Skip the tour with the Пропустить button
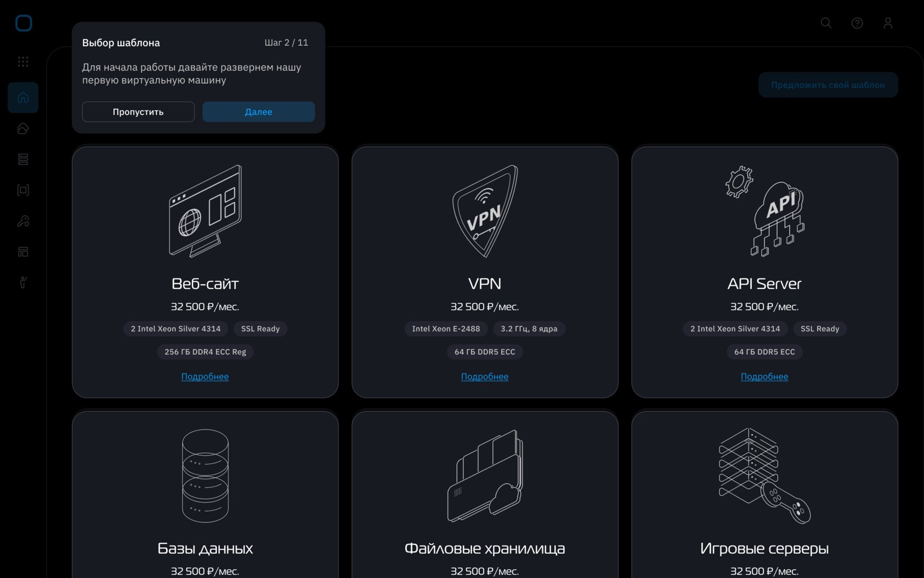 (x=138, y=112)
